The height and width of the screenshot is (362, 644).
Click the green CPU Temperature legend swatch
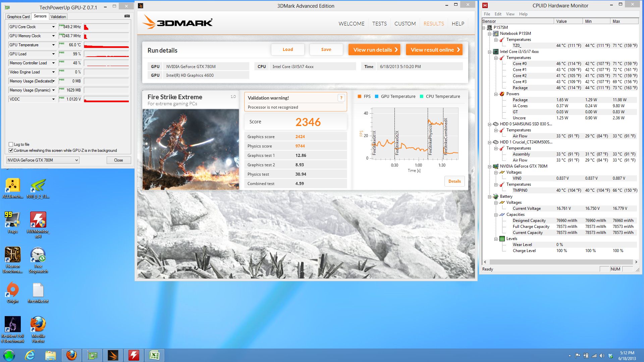coord(422,97)
